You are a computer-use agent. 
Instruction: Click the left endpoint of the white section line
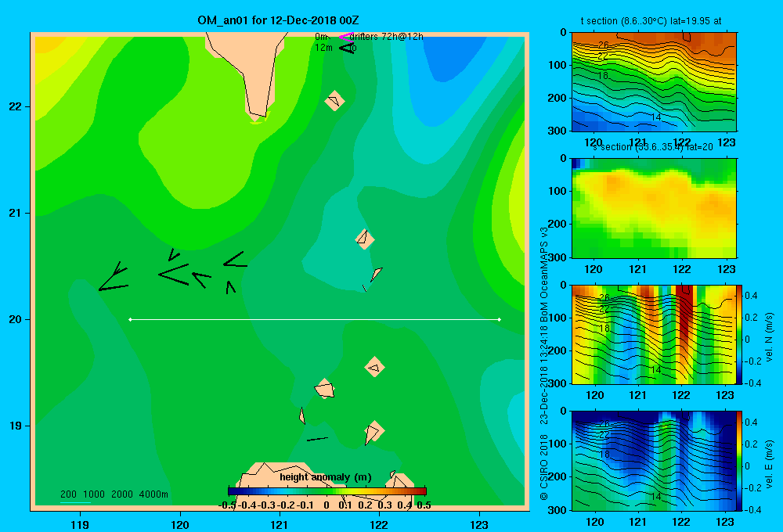click(130, 319)
